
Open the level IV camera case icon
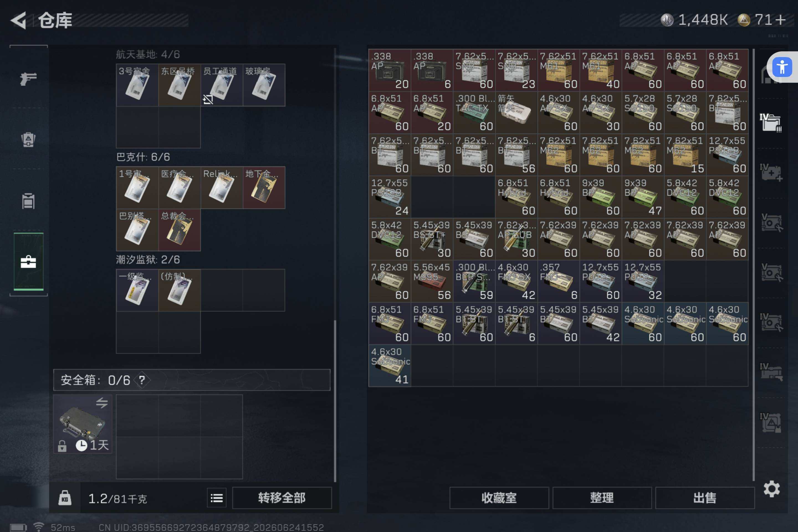pos(771,322)
